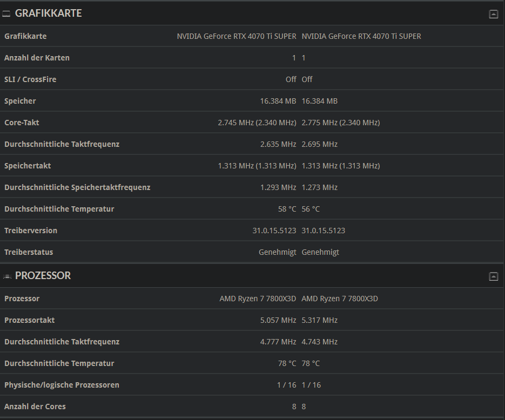505x420 pixels.
Task: Click the graphics card icon beside GRAFIKKARTE
Action: [6, 13]
